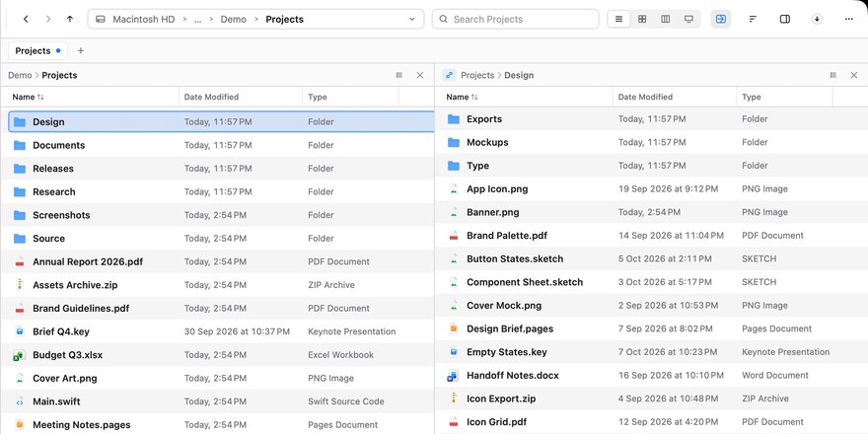Sort left pane by Date Modified
The height and width of the screenshot is (434, 868).
(x=241, y=97)
